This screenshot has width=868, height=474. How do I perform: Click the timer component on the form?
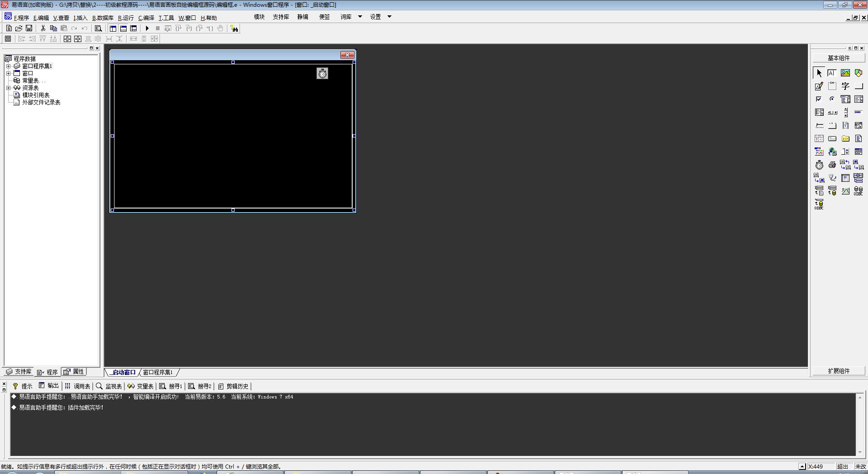click(x=322, y=73)
